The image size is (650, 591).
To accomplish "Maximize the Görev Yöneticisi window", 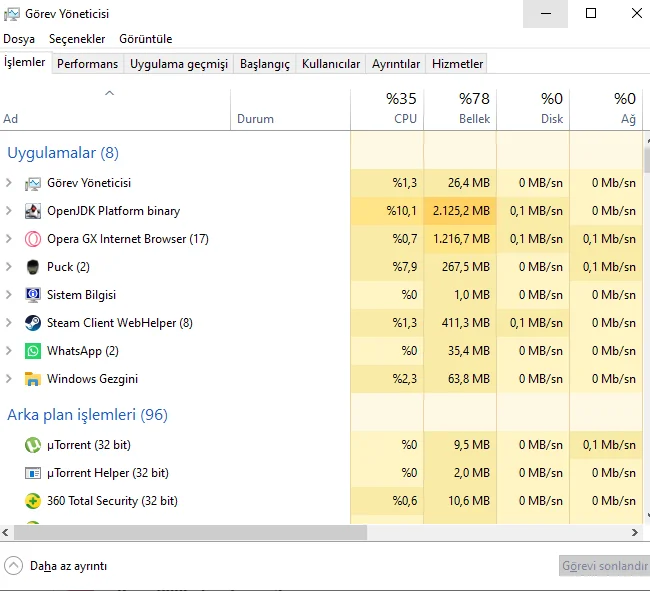I will (x=591, y=14).
